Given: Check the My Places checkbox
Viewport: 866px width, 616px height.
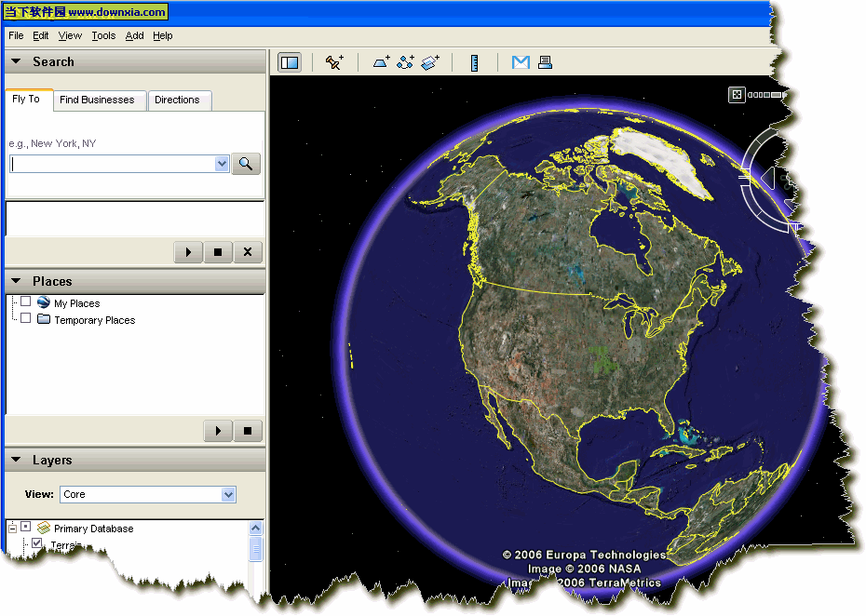Looking at the screenshot, I should tap(26, 302).
